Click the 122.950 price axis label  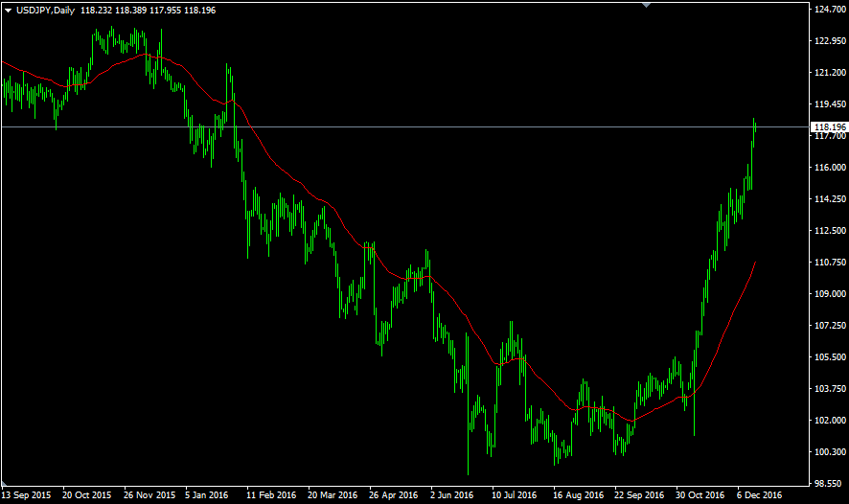[830, 41]
